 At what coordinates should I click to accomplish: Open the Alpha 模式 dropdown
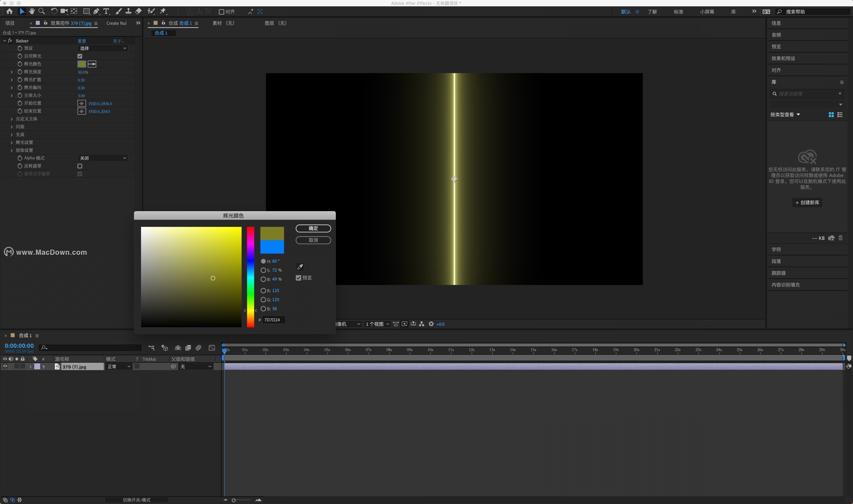(103, 158)
